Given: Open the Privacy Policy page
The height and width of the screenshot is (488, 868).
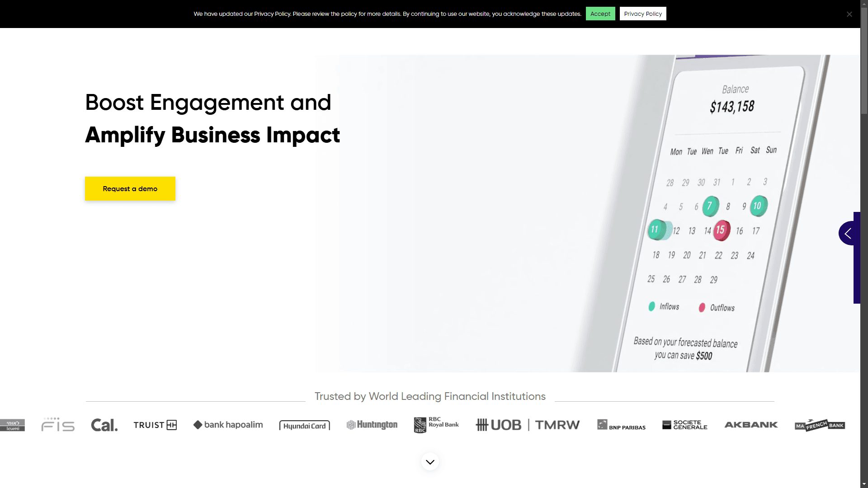Looking at the screenshot, I should point(642,14).
